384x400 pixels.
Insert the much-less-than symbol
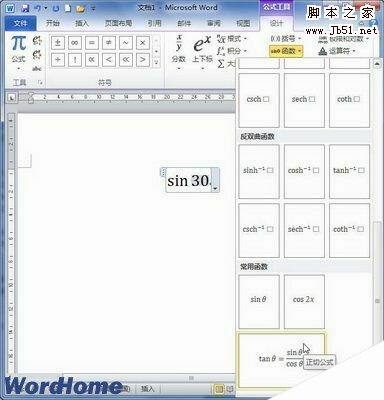pos(126,60)
